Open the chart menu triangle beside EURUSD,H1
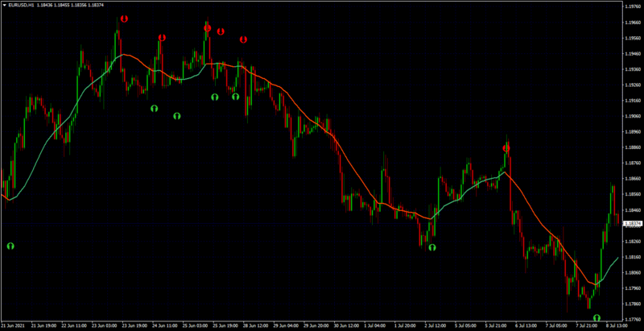This screenshot has width=644, height=331. 5,4
